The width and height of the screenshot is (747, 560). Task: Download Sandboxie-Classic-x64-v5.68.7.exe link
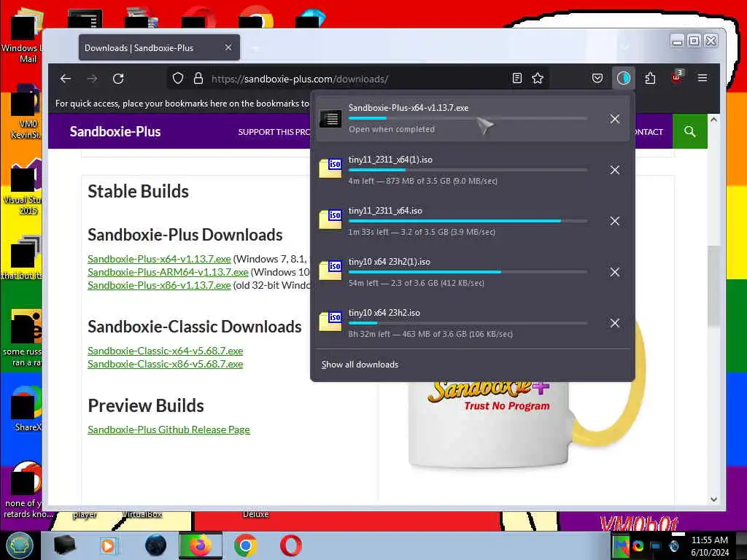(x=166, y=351)
